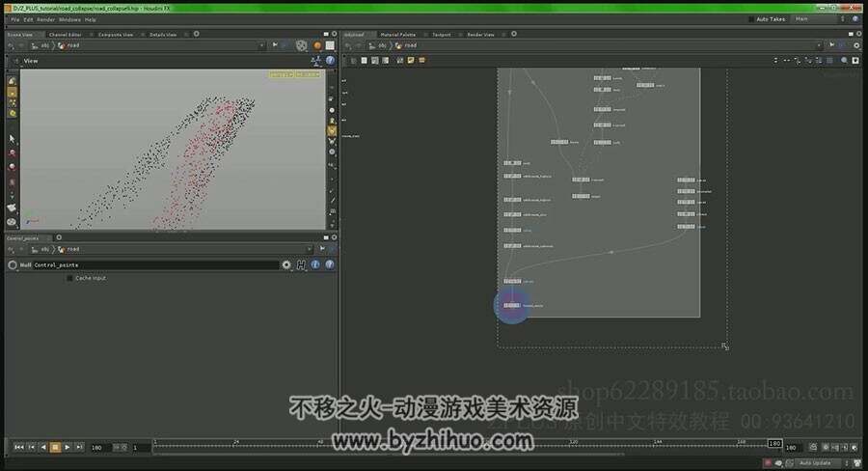Click the Control_points node name field
The height and width of the screenshot is (471, 868).
coord(156,264)
